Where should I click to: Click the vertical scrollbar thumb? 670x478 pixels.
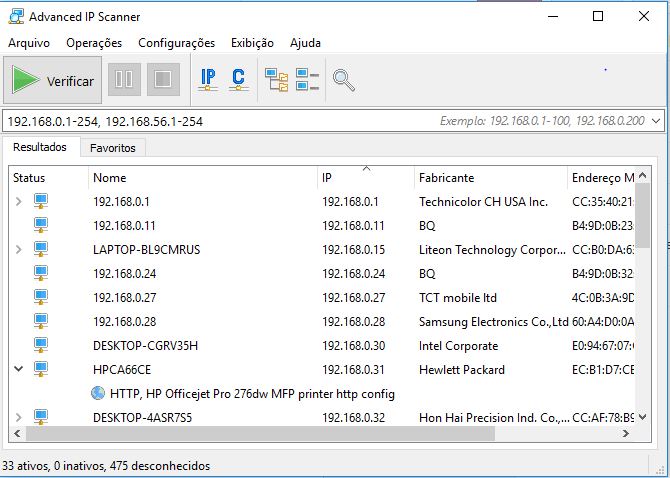[643, 215]
